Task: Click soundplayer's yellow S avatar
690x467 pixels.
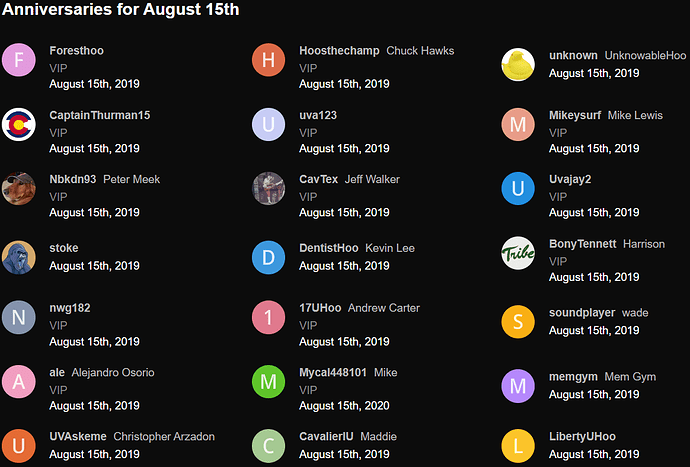Action: (518, 321)
